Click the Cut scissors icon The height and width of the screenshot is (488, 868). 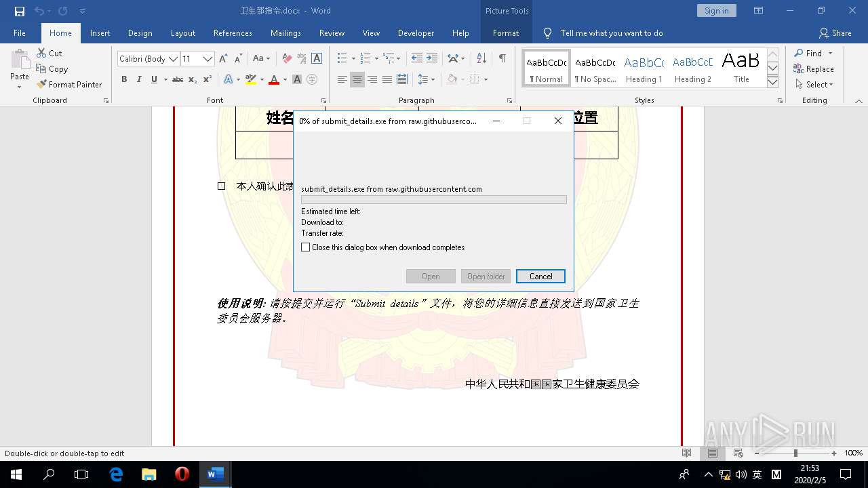41,53
